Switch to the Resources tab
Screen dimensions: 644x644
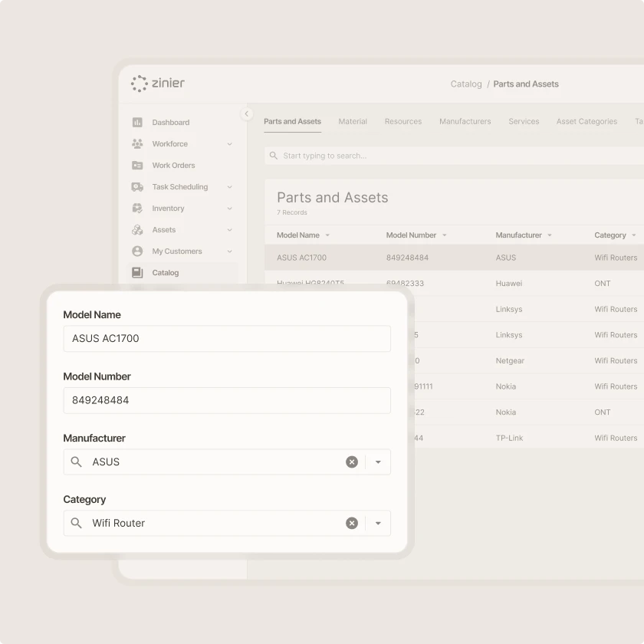click(403, 122)
